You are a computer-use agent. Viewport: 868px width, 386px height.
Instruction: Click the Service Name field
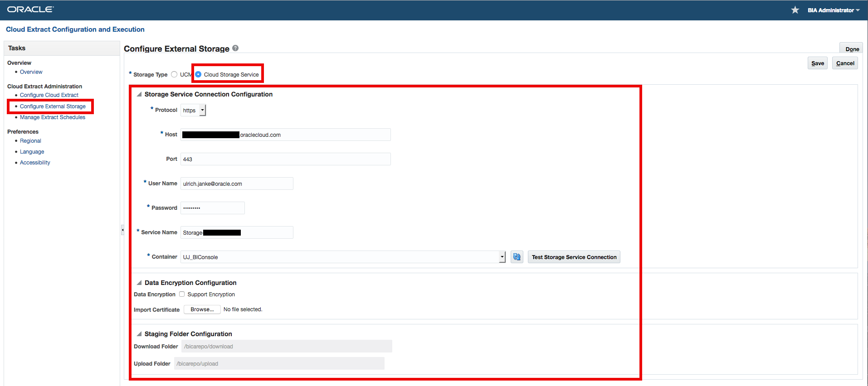(237, 232)
